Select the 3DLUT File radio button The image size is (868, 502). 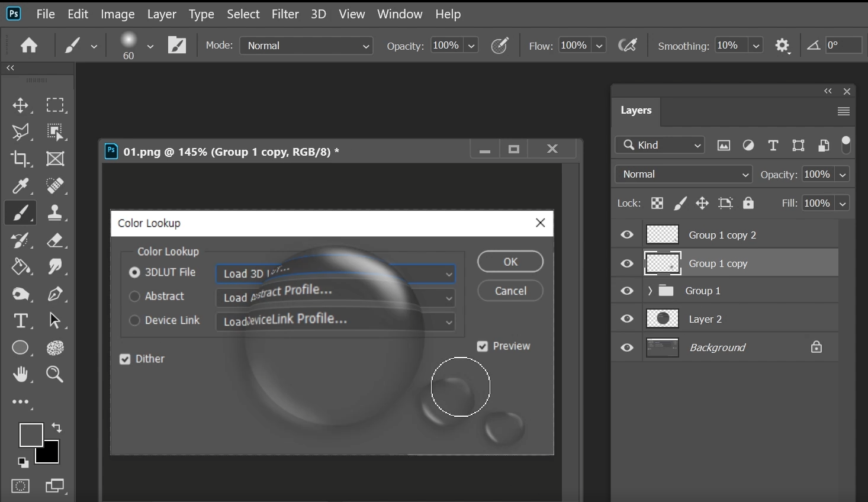click(134, 272)
